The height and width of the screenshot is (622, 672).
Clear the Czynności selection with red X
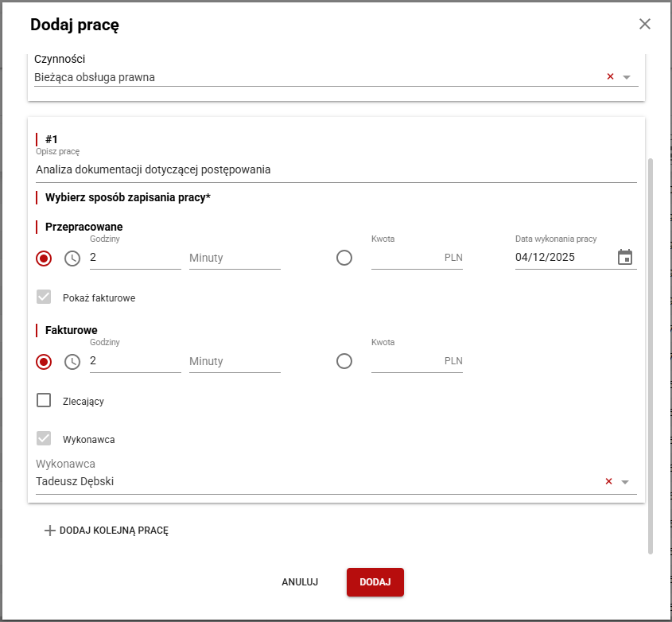pyautogui.click(x=610, y=77)
